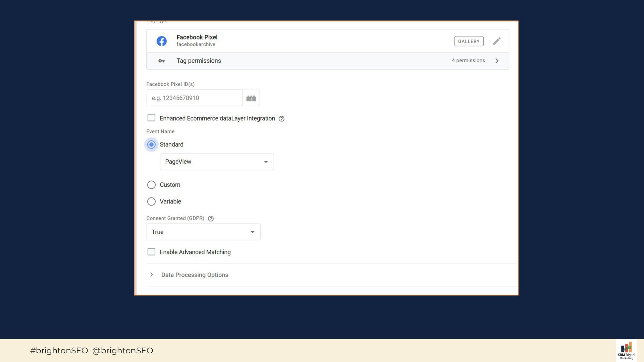This screenshot has width=644, height=362.
Task: Click the GALLERY button
Action: click(x=469, y=41)
